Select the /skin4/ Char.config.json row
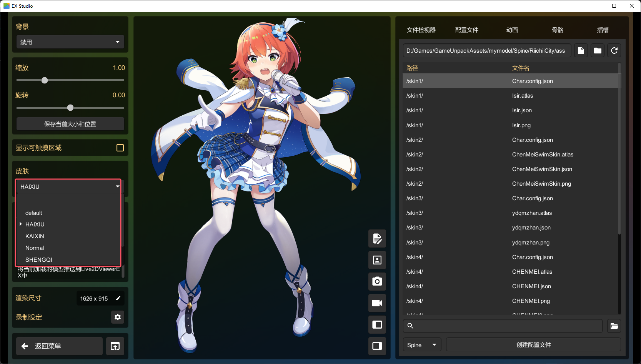Screen dimensions: 641x364 coord(510,257)
